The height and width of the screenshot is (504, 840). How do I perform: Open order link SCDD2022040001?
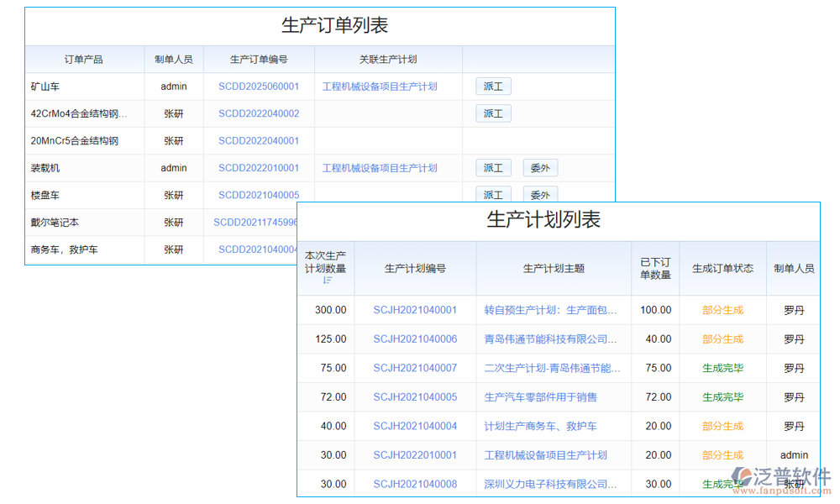(259, 141)
